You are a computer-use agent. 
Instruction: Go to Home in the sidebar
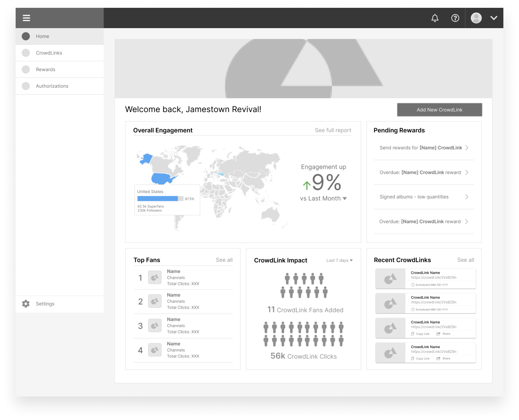tap(60, 36)
